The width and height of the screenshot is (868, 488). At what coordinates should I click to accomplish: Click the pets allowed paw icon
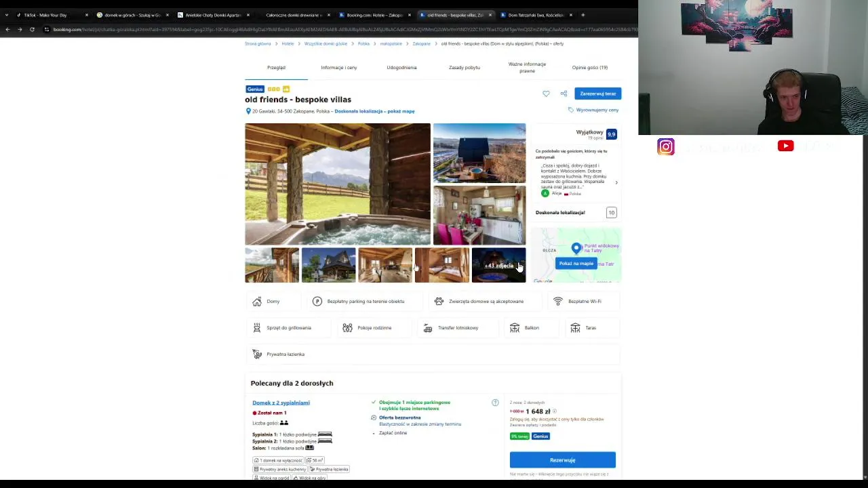click(439, 302)
